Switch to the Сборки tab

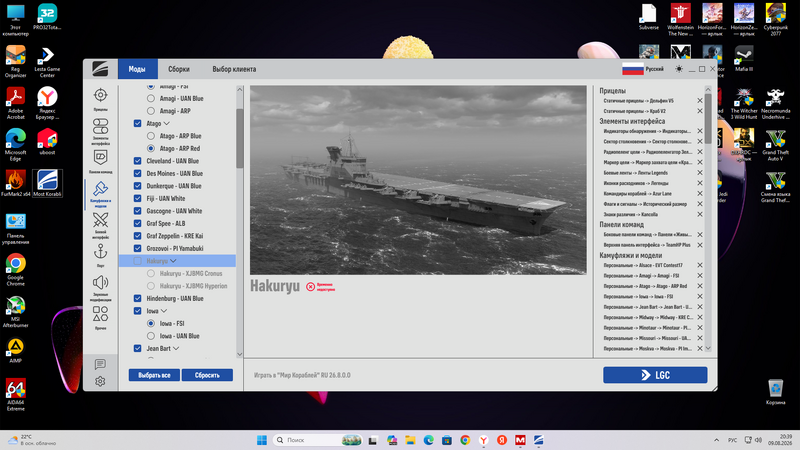(x=179, y=69)
